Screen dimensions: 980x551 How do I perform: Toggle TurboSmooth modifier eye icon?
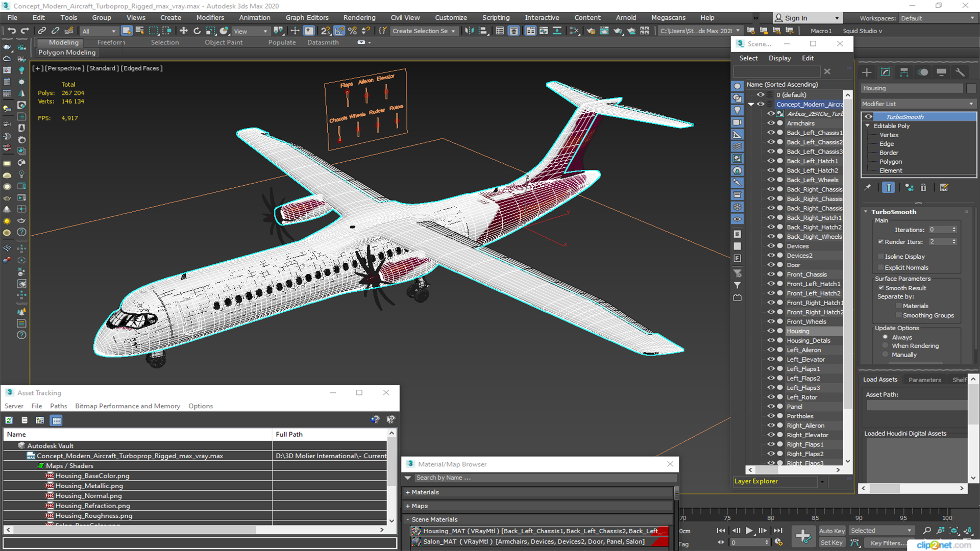click(x=868, y=117)
